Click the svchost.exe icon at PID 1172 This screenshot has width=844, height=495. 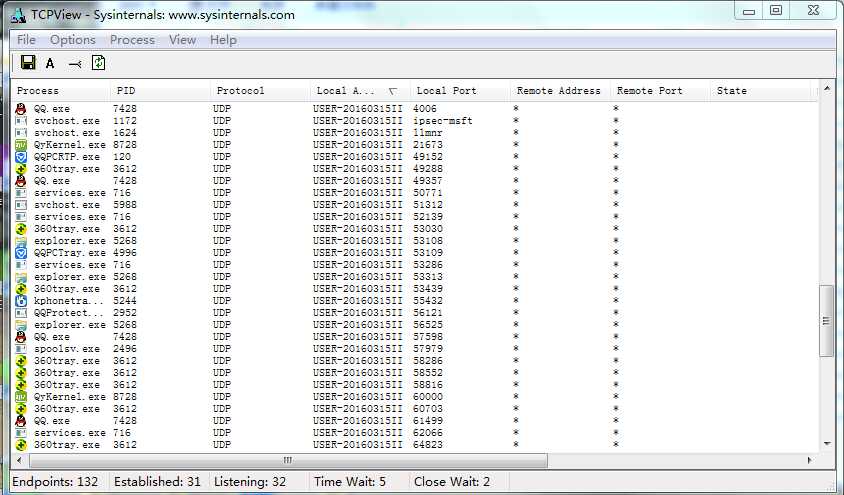click(20, 121)
